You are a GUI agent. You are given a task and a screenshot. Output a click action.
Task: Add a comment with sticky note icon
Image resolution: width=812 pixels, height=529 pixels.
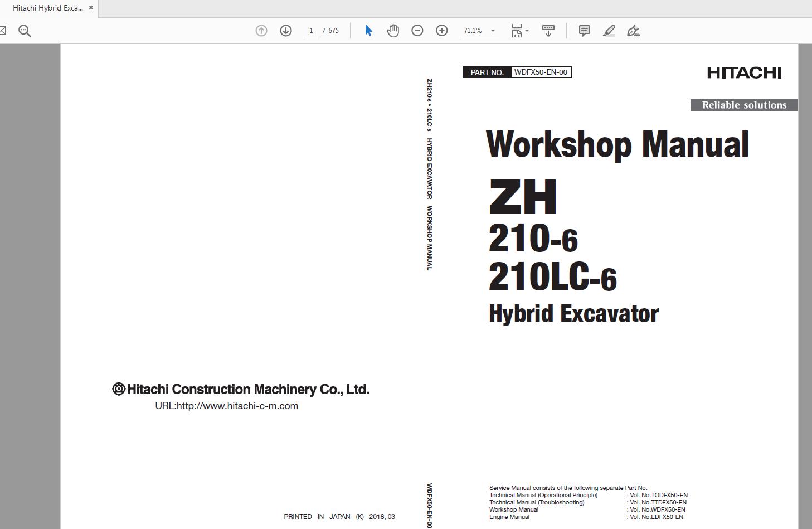click(584, 31)
